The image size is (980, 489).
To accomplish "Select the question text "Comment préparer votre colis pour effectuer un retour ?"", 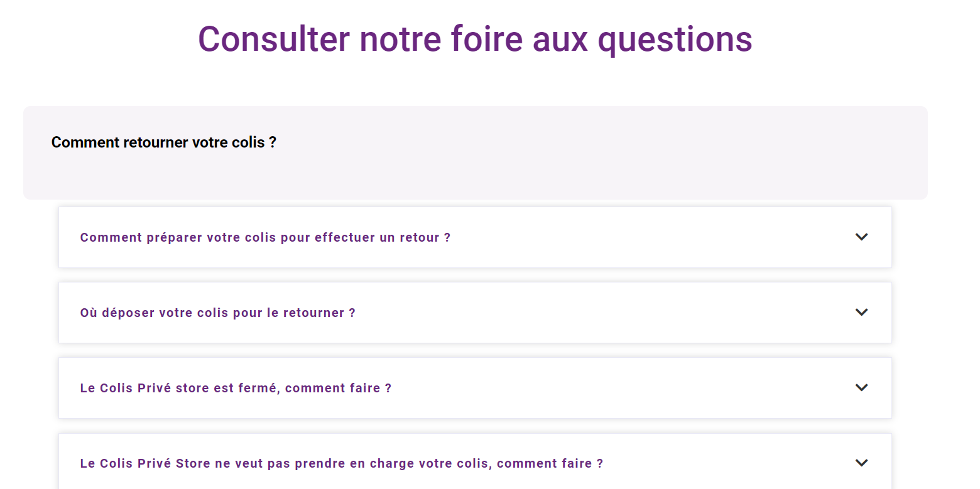I will (264, 237).
